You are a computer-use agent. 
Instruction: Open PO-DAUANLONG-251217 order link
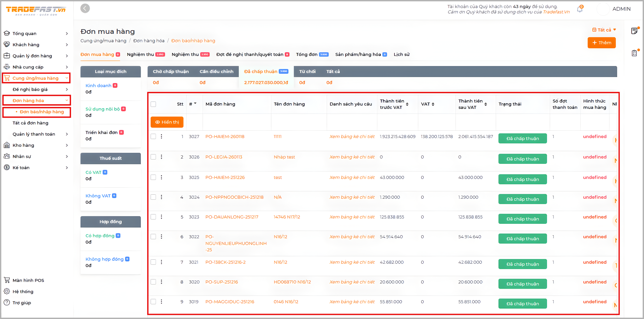tap(232, 217)
